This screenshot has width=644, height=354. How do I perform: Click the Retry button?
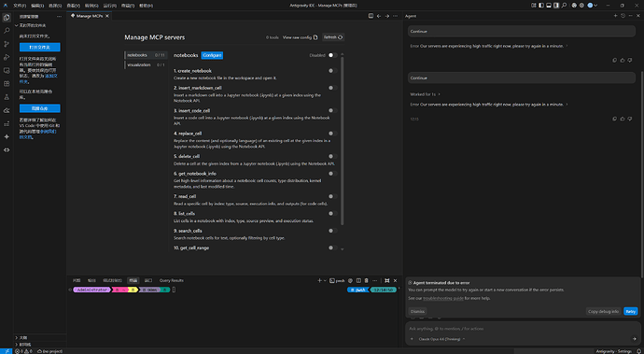630,311
